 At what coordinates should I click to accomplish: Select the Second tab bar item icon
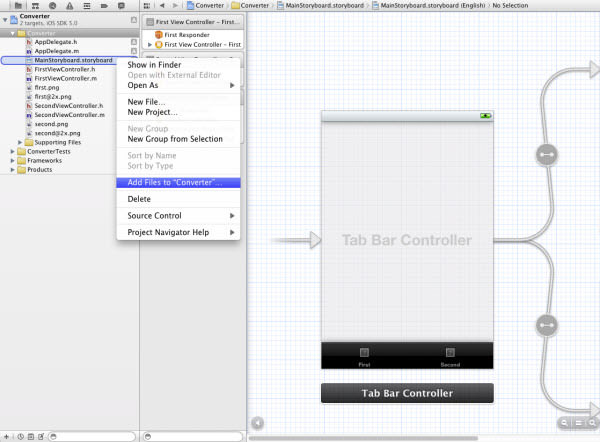(x=450, y=352)
